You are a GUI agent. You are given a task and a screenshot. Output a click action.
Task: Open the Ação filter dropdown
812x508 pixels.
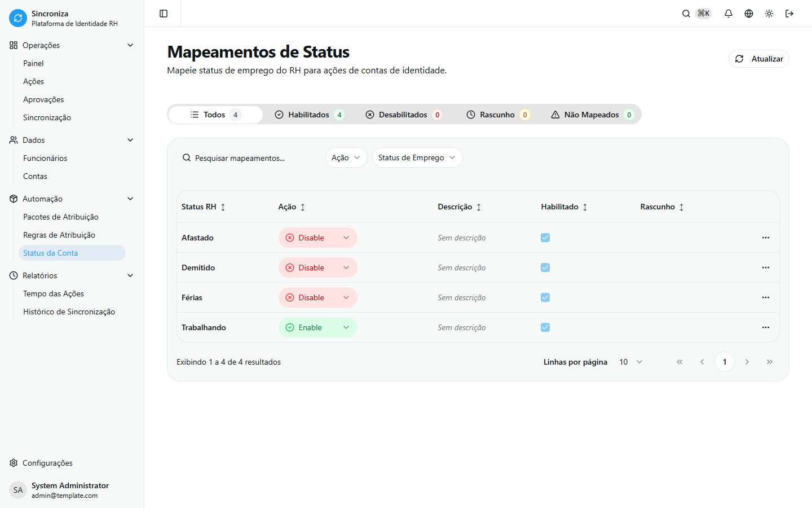coord(346,157)
